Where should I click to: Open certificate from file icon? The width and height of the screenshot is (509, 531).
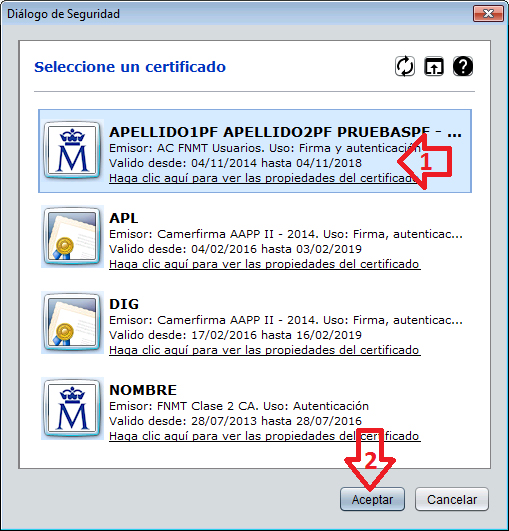tap(434, 66)
